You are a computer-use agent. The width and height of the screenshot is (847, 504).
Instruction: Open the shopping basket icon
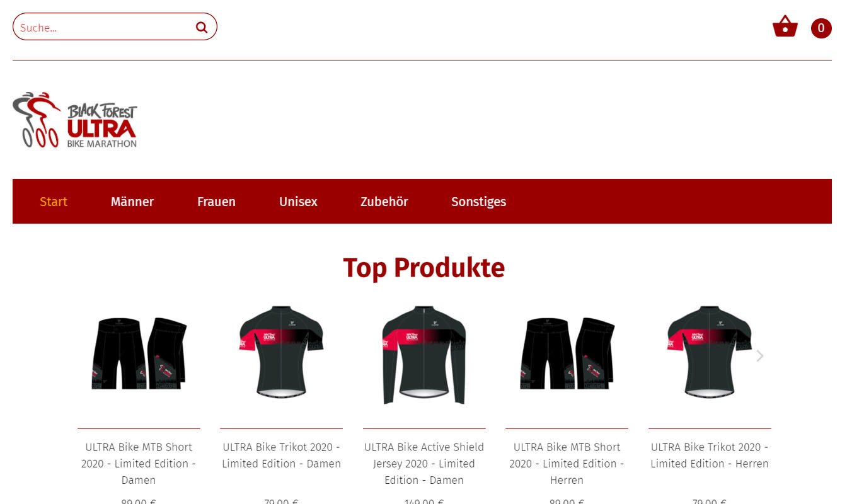785,26
